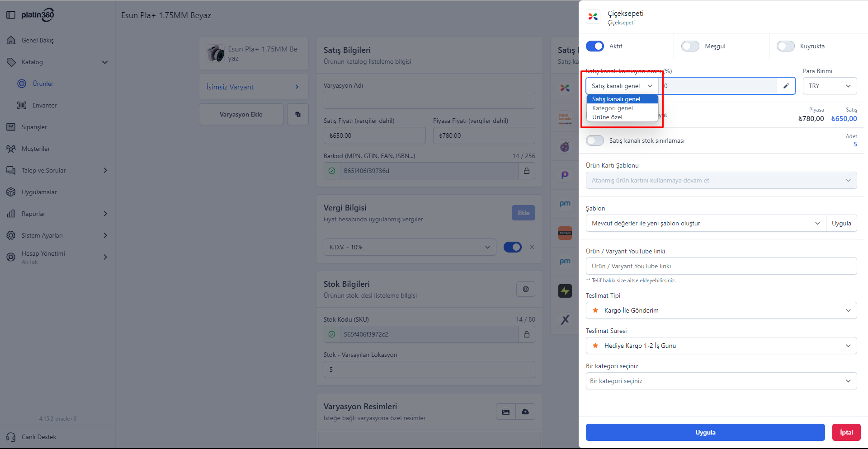
Task: Click the cloud upload icon in Varyasyon Resimleri
Action: click(x=525, y=412)
